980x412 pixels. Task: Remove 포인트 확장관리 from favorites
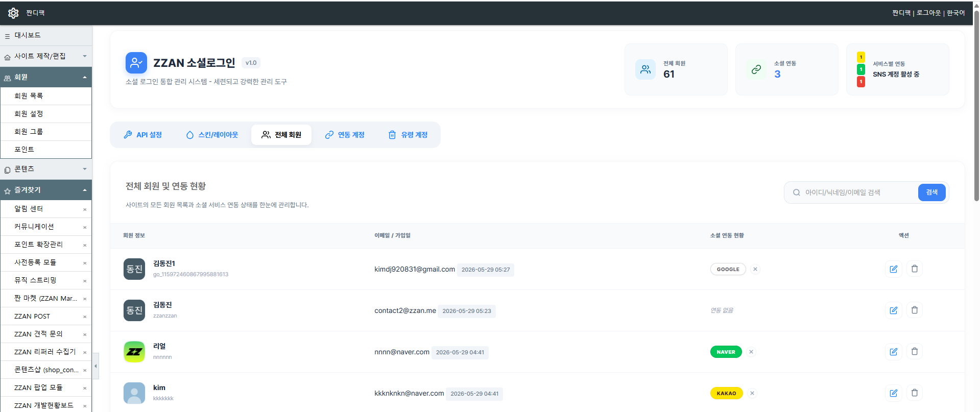(x=85, y=245)
